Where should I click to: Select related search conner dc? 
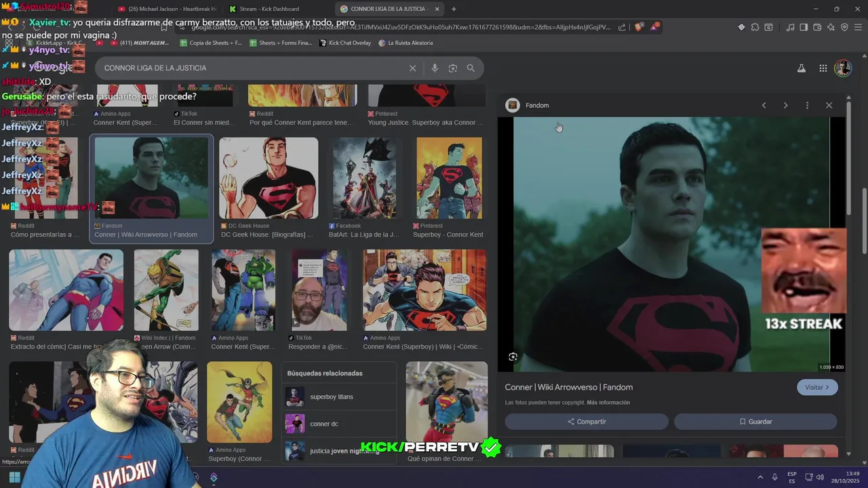338,424
